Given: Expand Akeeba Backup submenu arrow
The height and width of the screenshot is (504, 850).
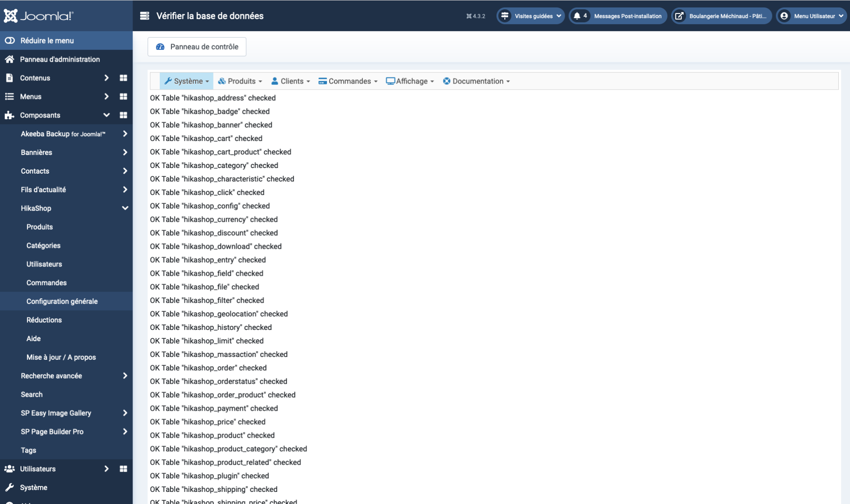Looking at the screenshot, I should click(125, 134).
